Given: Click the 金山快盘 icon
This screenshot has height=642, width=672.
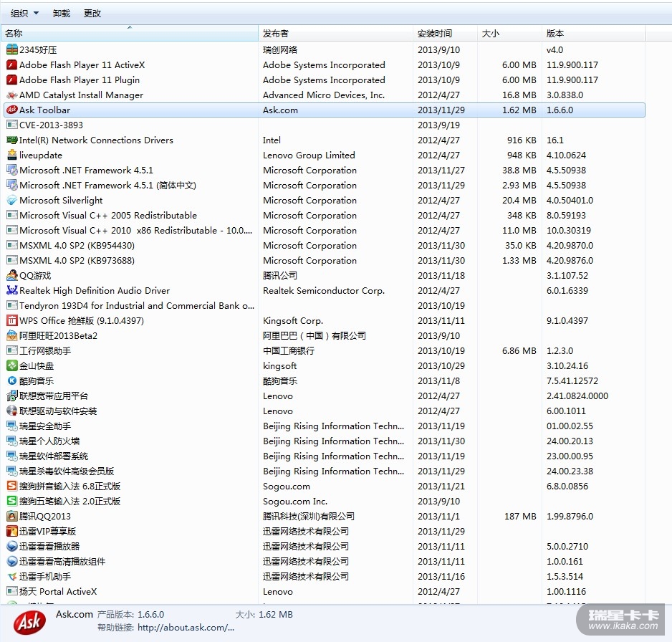Looking at the screenshot, I should tap(12, 365).
